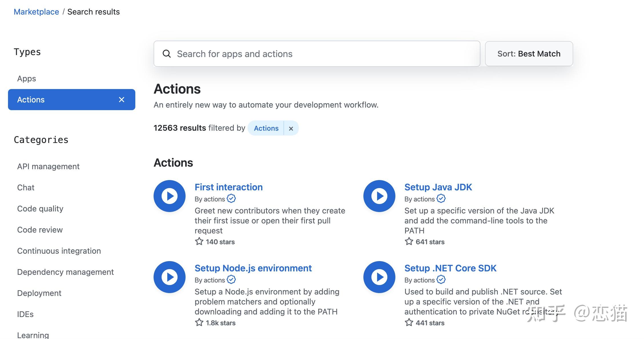Select the Actions type in sidebar

[72, 100]
